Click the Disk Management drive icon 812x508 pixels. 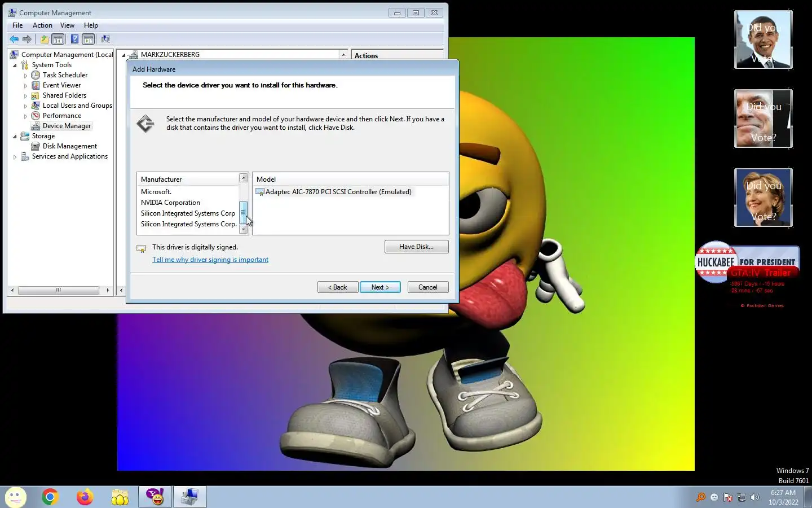pos(36,146)
